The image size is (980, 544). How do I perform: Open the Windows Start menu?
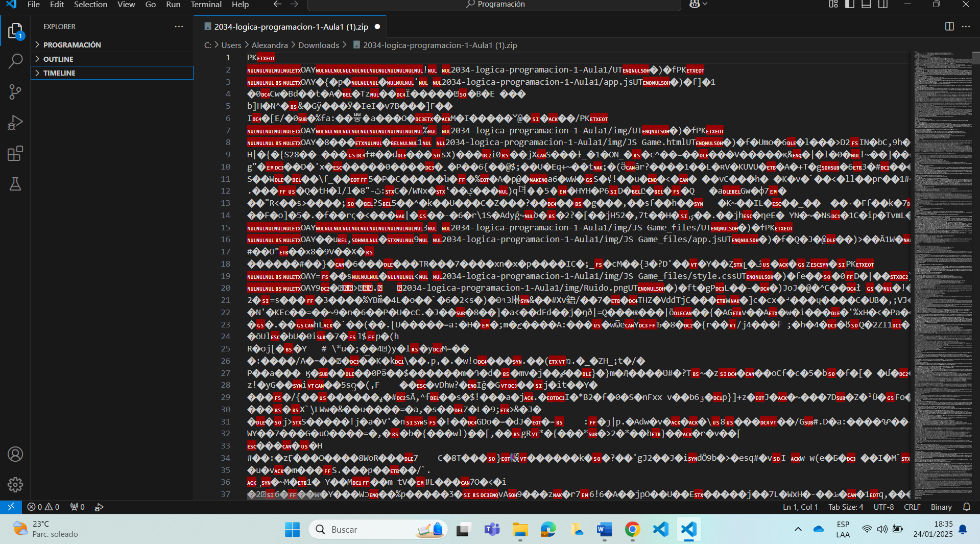coord(292,530)
